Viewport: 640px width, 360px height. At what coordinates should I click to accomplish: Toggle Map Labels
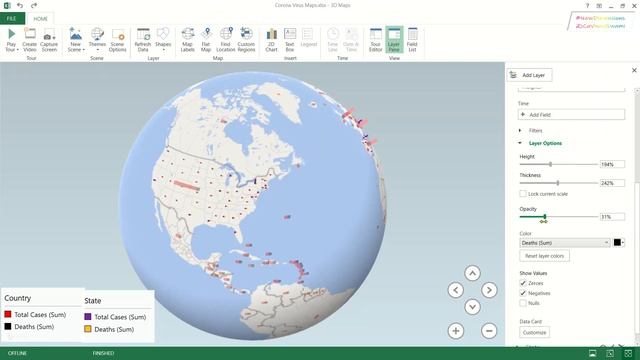(x=187, y=40)
